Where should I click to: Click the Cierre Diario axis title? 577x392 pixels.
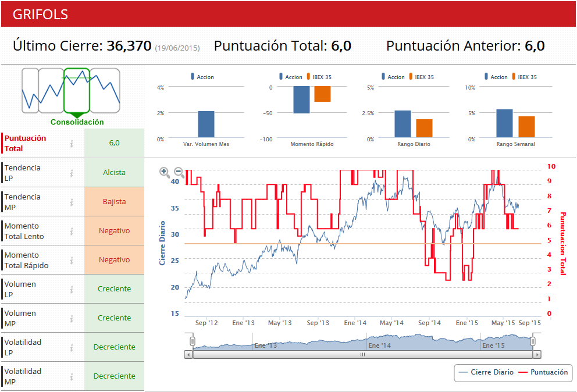pyautogui.click(x=162, y=243)
